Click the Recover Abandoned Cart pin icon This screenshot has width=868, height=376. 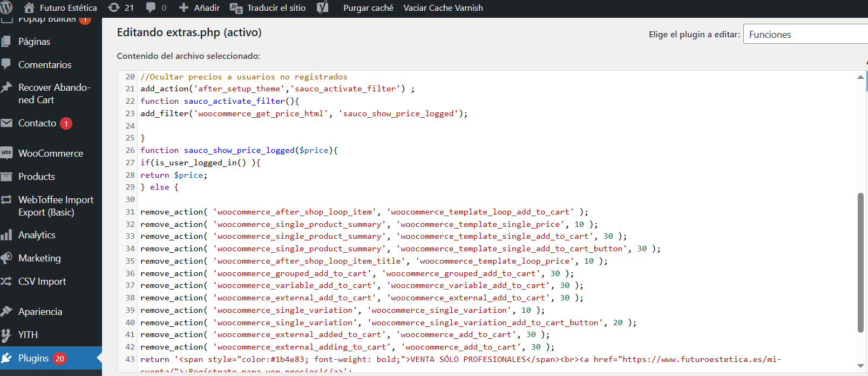pos(6,87)
